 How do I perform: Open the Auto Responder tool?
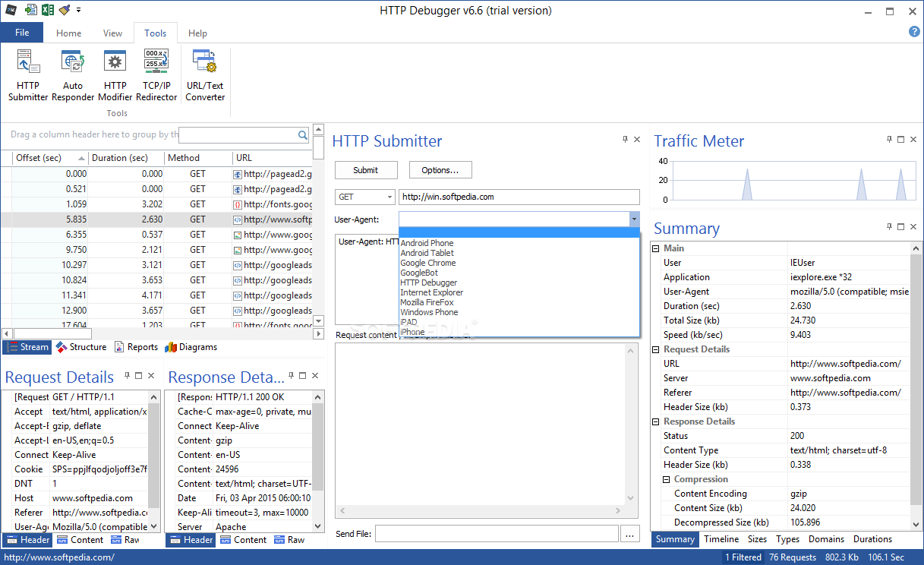click(x=73, y=75)
